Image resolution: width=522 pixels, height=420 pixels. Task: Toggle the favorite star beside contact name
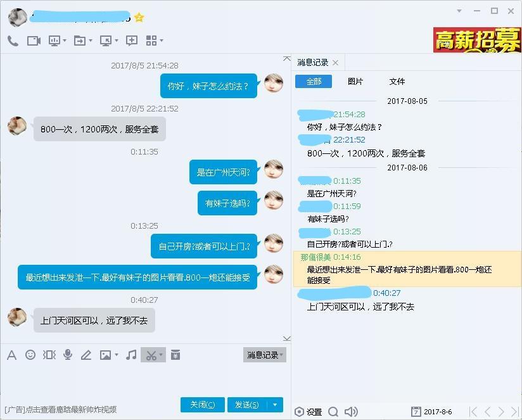coord(139,17)
